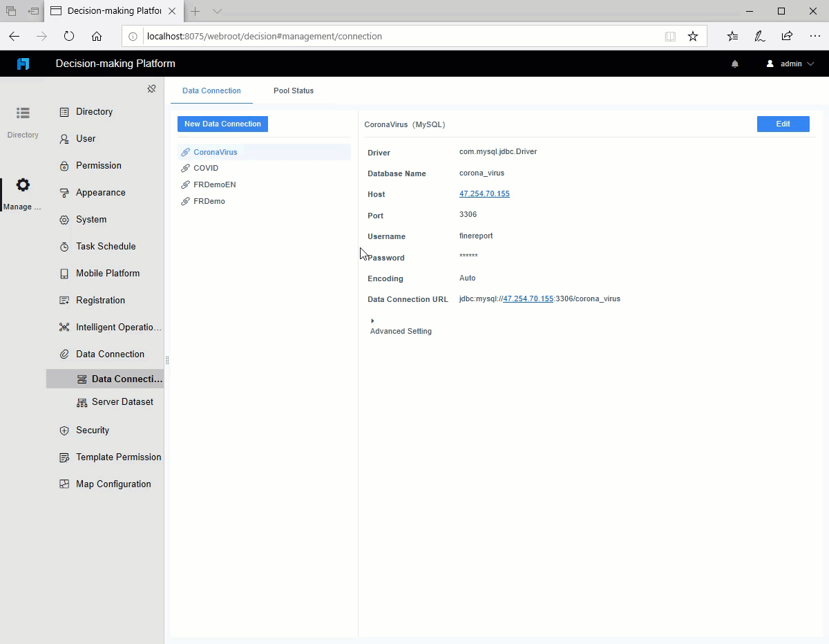The width and height of the screenshot is (829, 644).
Task: Open the notification bell
Action: [x=734, y=63]
